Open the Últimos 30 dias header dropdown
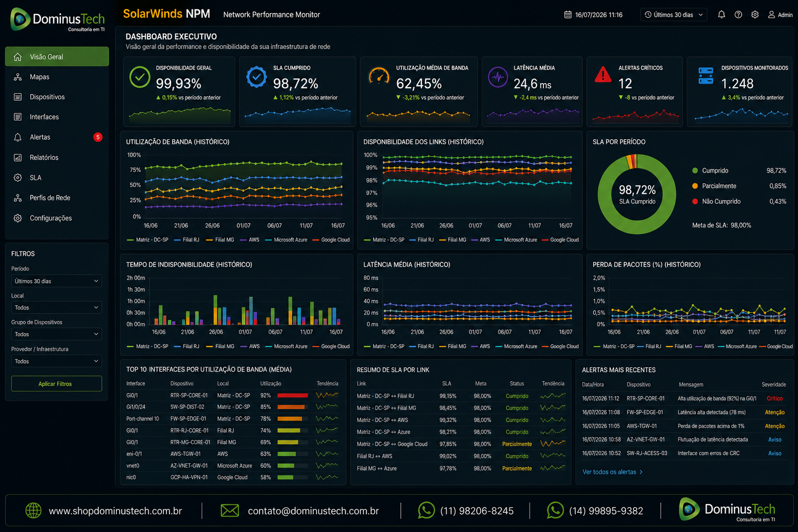Image resolution: width=798 pixels, height=532 pixels. tap(673, 15)
